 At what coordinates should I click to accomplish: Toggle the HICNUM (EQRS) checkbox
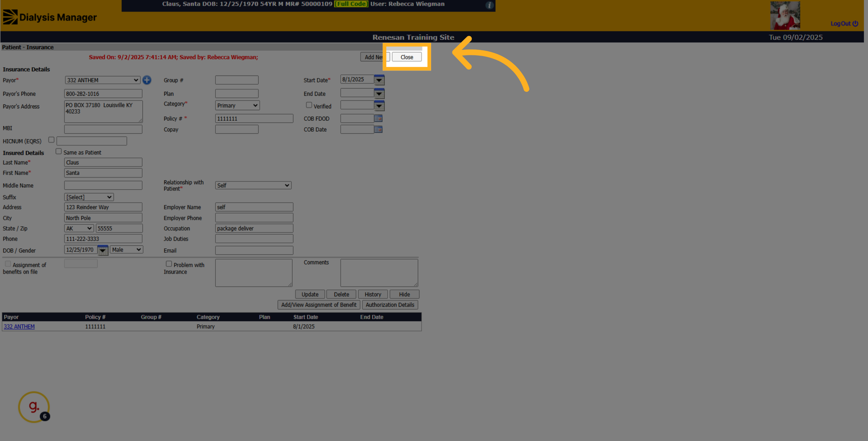click(51, 140)
